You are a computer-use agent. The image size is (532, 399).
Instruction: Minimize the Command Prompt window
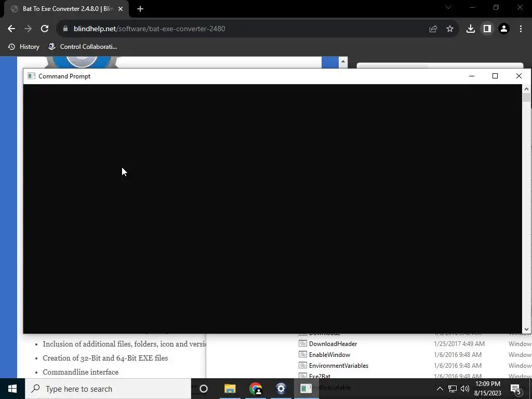(472, 76)
